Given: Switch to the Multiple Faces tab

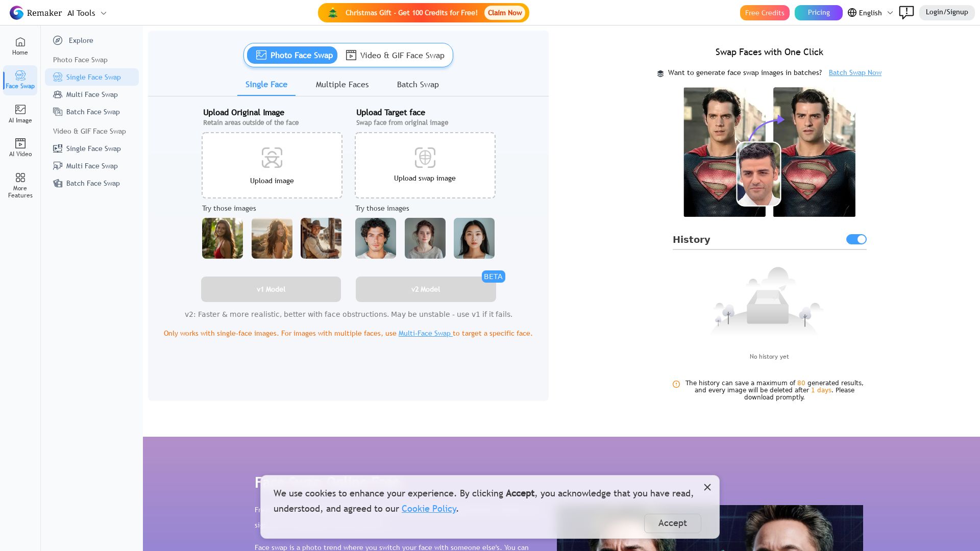Looking at the screenshot, I should 342,85.
